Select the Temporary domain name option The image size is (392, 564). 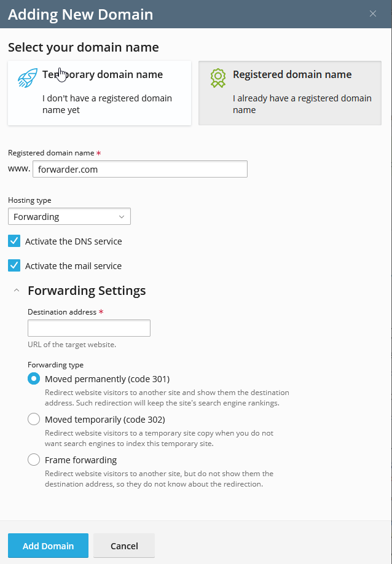[x=100, y=93]
